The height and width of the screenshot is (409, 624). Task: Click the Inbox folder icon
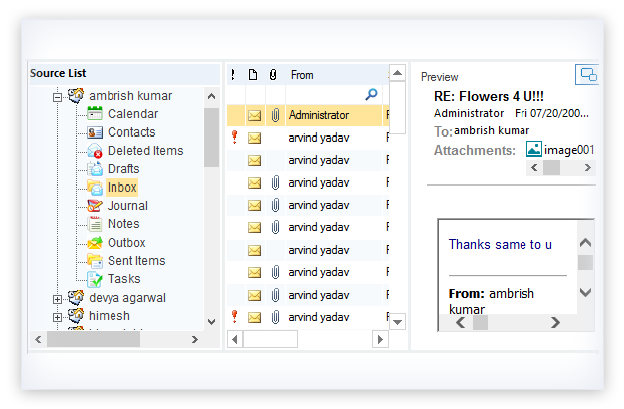(95, 187)
